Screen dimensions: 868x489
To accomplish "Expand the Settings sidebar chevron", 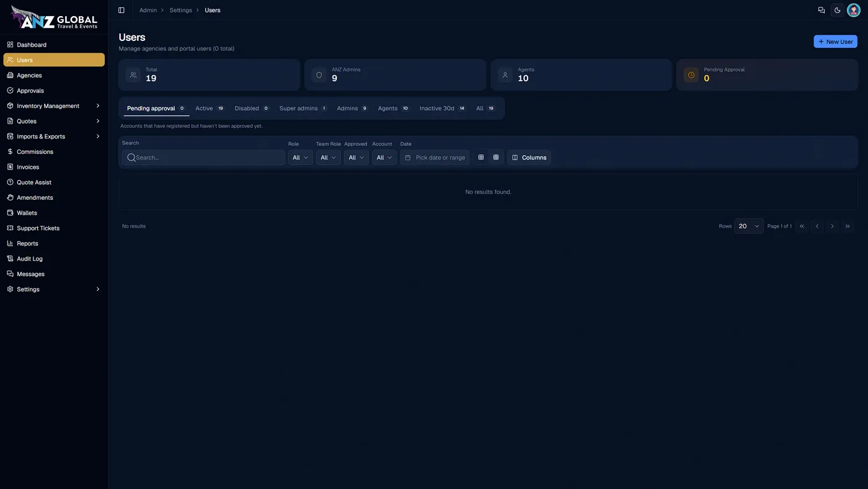I will pyautogui.click(x=98, y=289).
